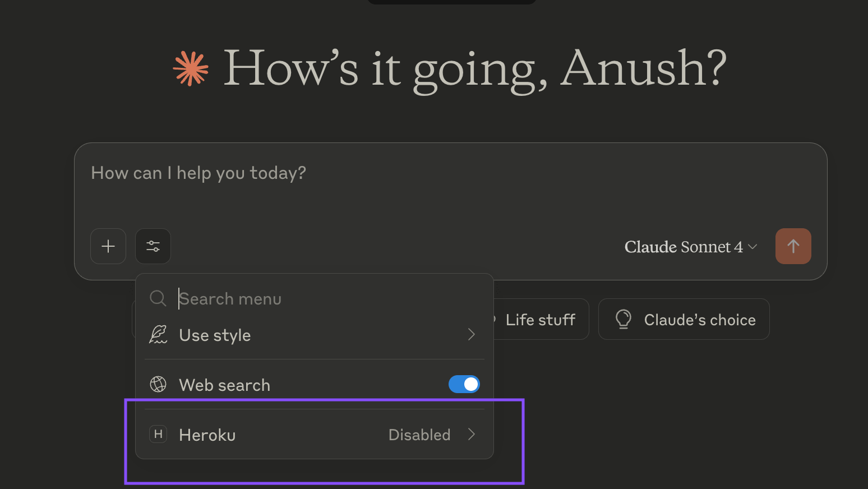The width and height of the screenshot is (868, 489).
Task: Click the Life stuff suggestion
Action: point(540,319)
